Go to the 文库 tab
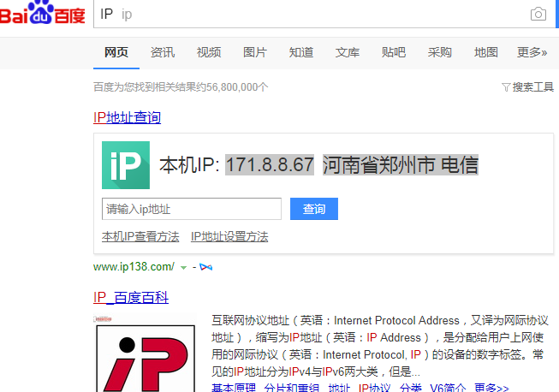 348,52
